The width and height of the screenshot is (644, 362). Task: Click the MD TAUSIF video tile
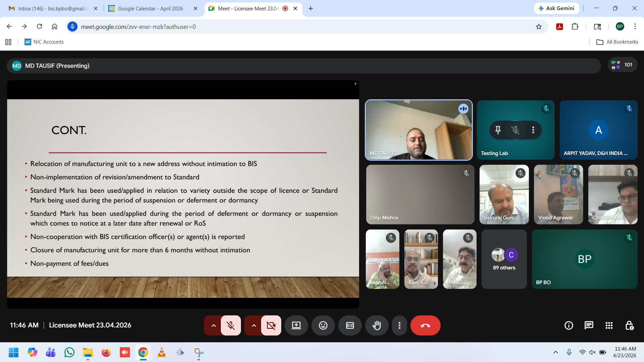[x=418, y=130]
